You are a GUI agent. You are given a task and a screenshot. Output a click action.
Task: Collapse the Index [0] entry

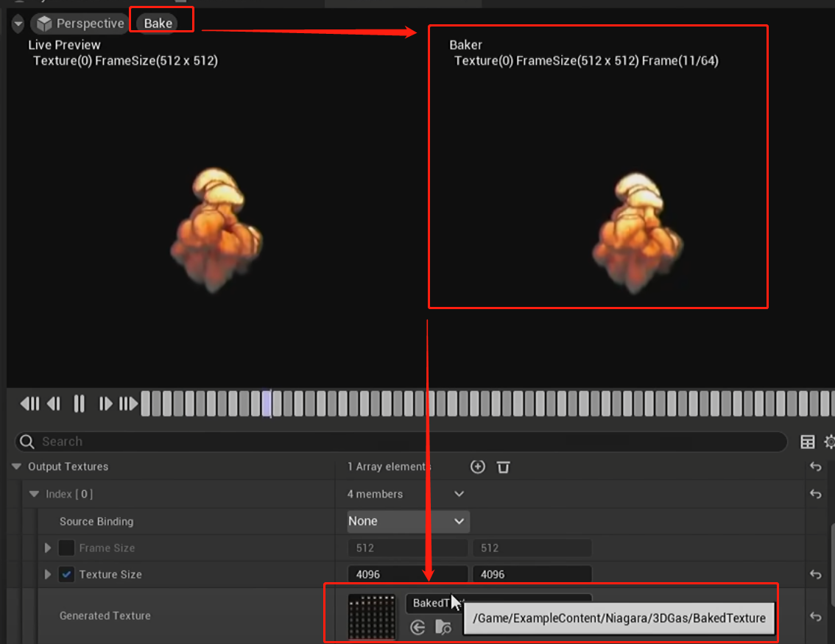pos(34,494)
